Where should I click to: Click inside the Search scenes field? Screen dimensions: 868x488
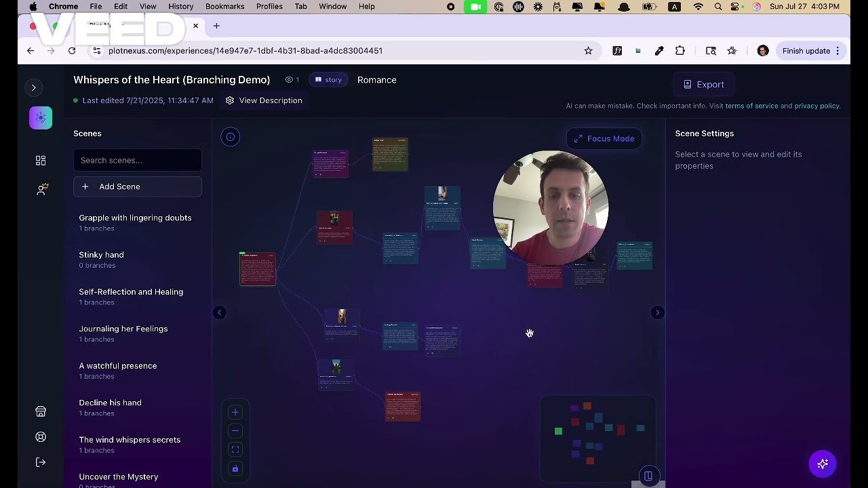point(137,160)
